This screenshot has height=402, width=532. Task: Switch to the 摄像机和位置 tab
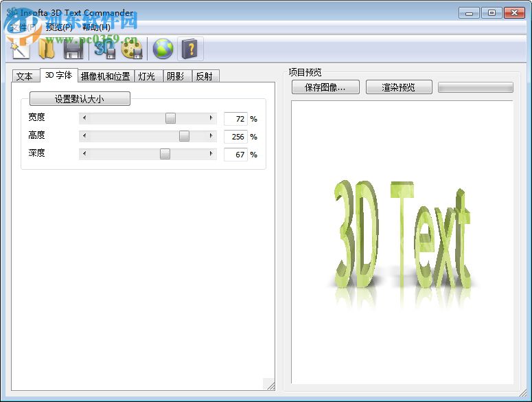point(106,76)
